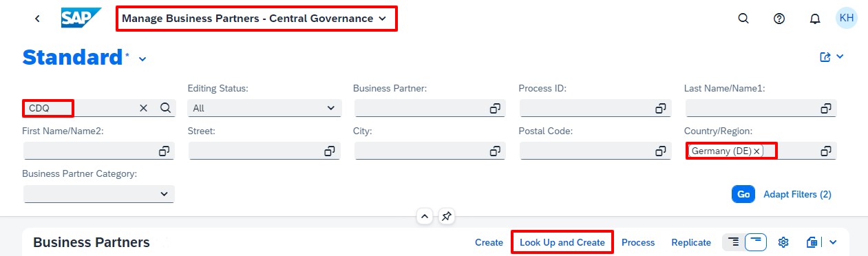Open the notifications bell
This screenshot has width=868, height=256.
coord(815,19)
